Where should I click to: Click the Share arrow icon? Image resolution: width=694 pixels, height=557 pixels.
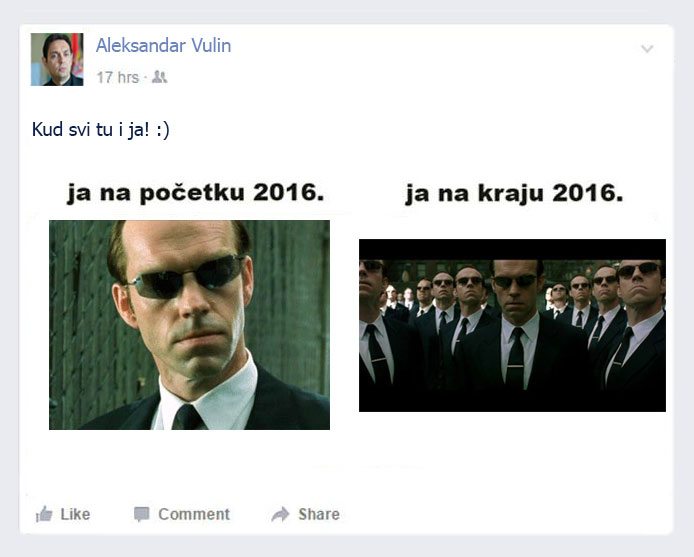tap(280, 514)
